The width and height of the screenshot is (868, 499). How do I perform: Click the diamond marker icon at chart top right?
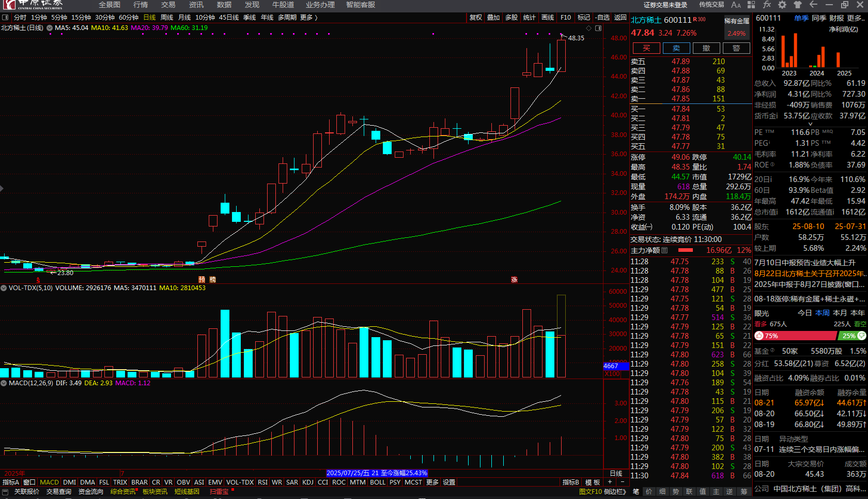coord(589,28)
